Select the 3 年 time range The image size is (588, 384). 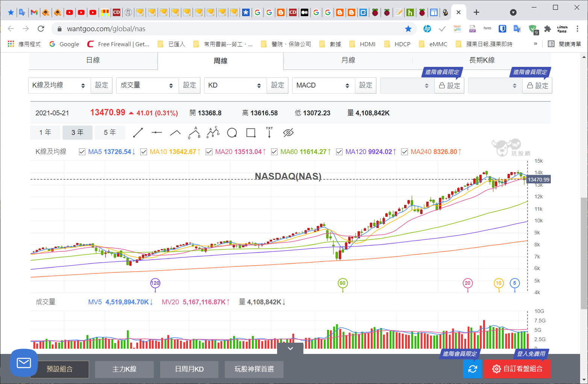tap(77, 133)
